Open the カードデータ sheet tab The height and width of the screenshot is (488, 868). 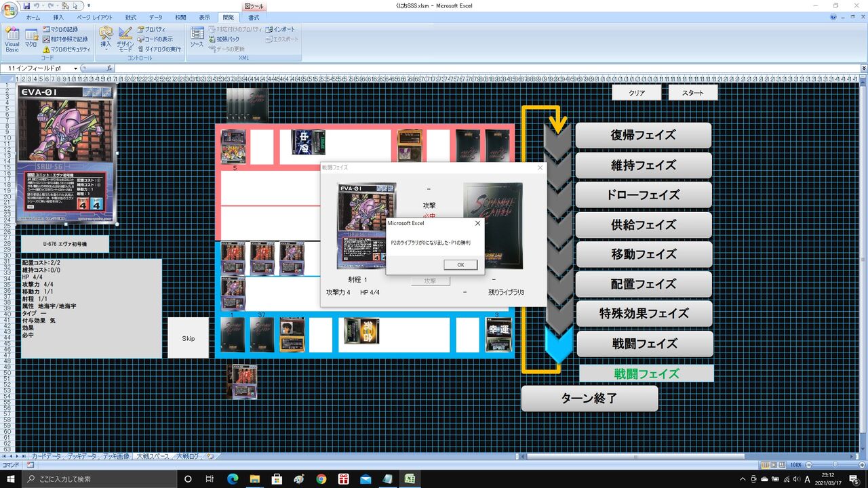tap(46, 456)
